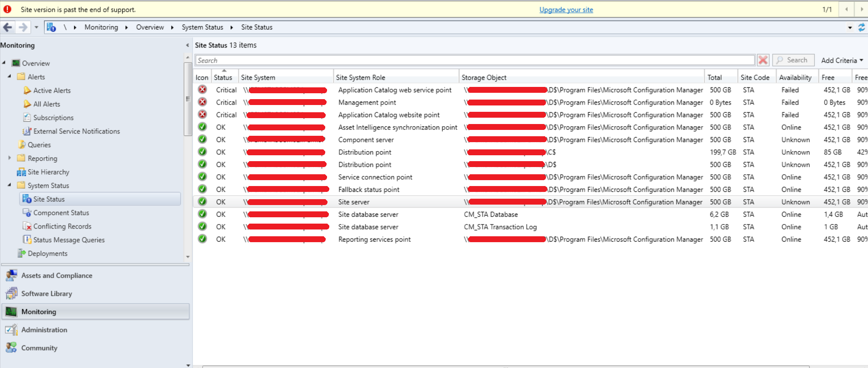Open External Service Notifications
This screenshot has width=868, height=368.
[76, 131]
